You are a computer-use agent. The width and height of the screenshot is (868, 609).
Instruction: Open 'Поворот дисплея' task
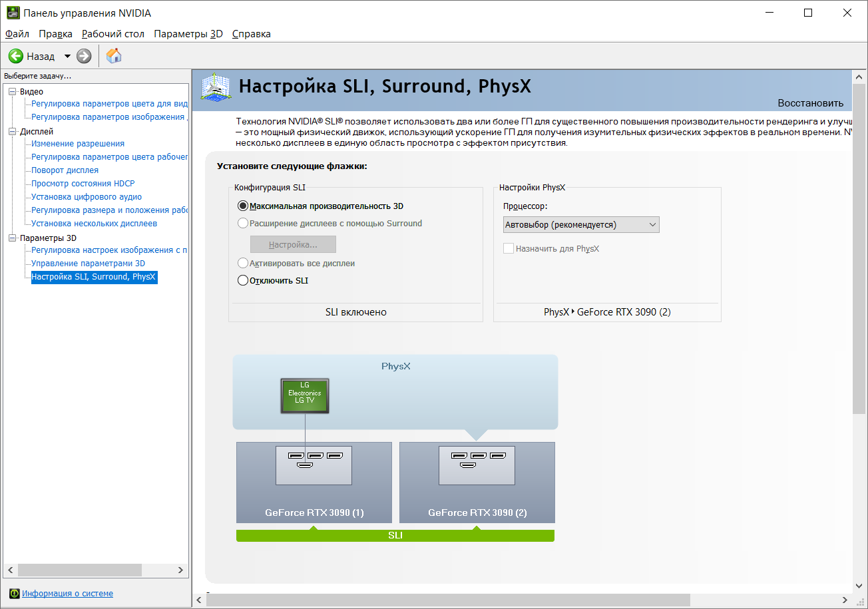point(65,170)
